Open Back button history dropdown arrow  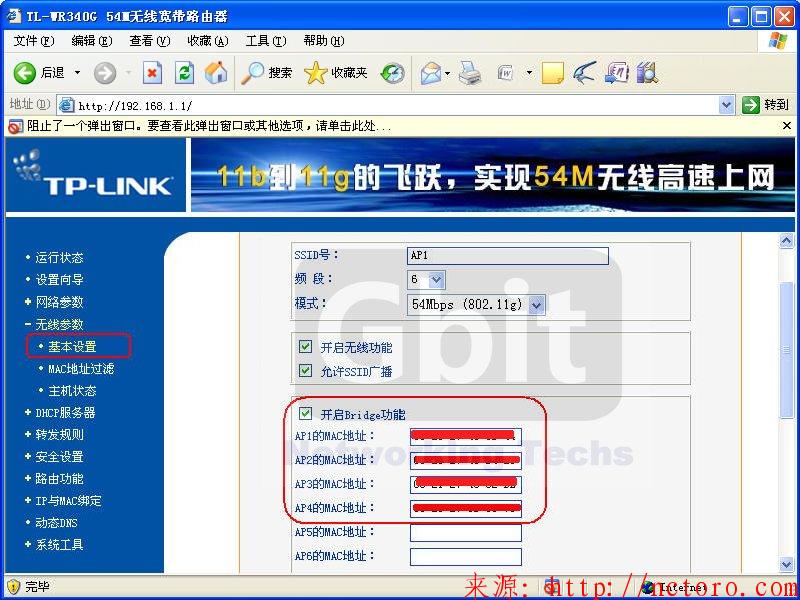click(78, 73)
